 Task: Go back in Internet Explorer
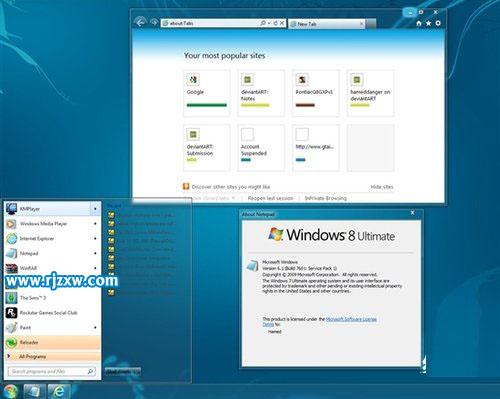[x=140, y=22]
